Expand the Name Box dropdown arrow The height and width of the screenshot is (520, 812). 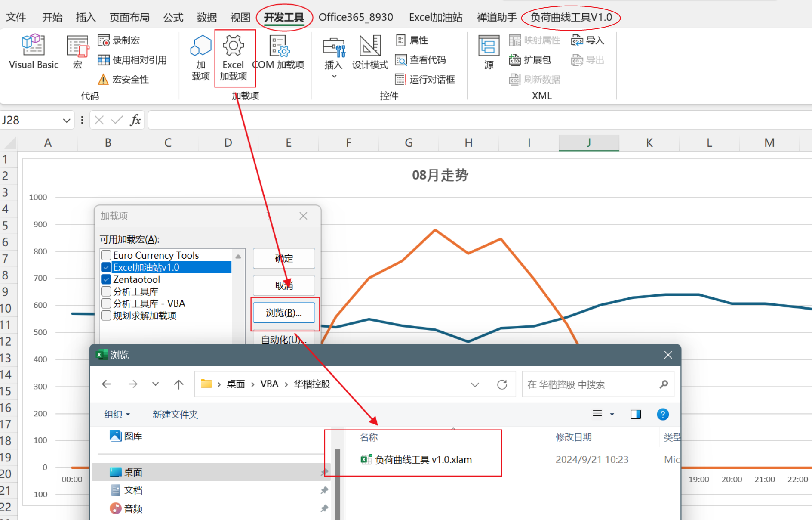pyautogui.click(x=66, y=121)
